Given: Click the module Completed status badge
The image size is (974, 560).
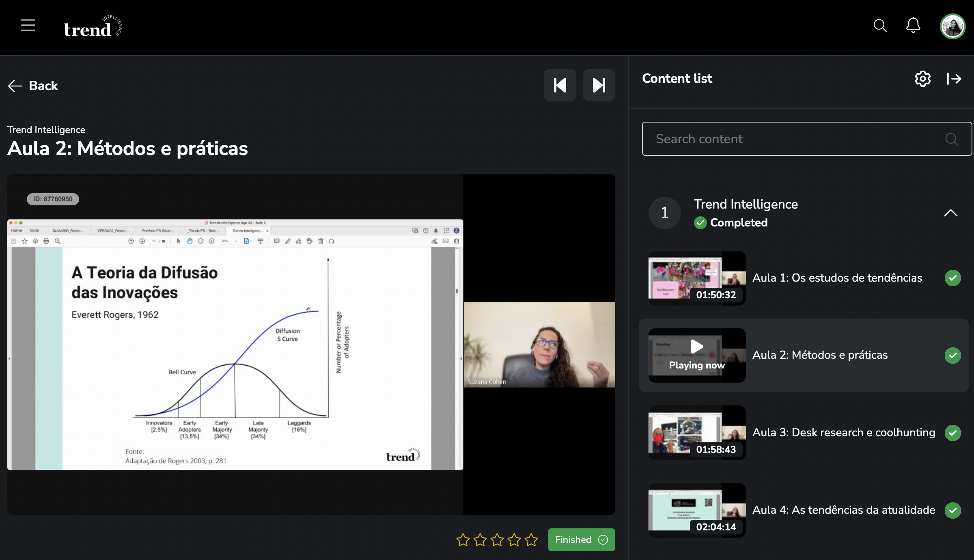Looking at the screenshot, I should pyautogui.click(x=730, y=223).
